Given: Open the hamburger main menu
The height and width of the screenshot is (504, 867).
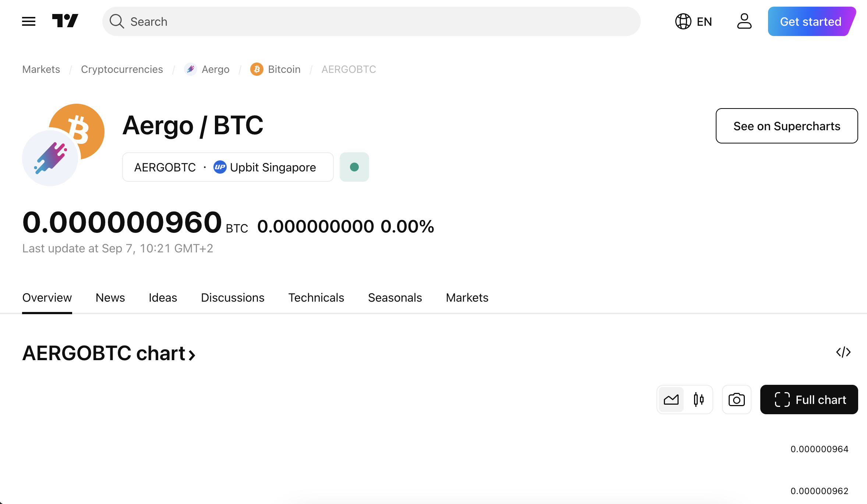Looking at the screenshot, I should click(x=29, y=21).
